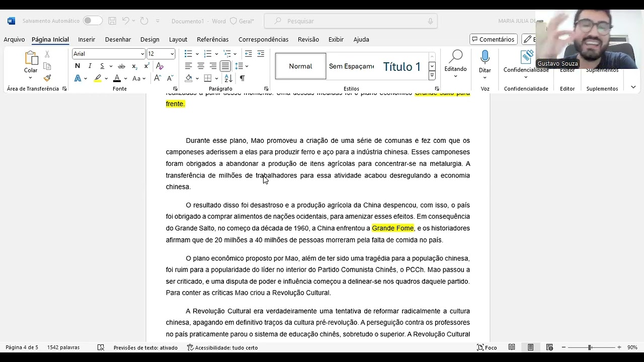Toggle align right

tap(213, 66)
